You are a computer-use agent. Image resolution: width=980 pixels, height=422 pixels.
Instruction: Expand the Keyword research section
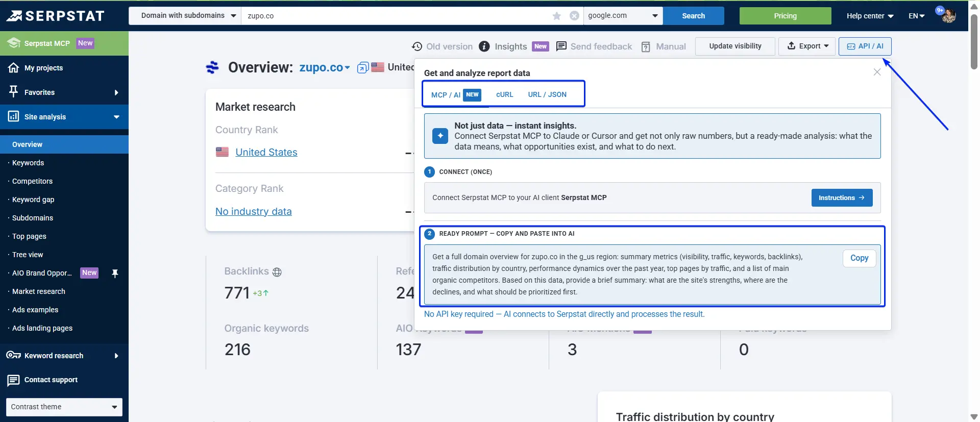(116, 356)
